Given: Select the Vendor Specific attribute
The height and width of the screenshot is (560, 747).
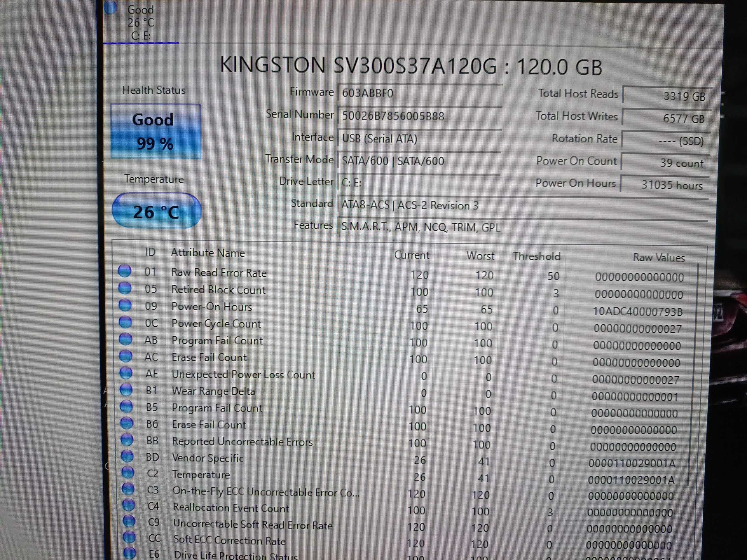Looking at the screenshot, I should tap(208, 458).
